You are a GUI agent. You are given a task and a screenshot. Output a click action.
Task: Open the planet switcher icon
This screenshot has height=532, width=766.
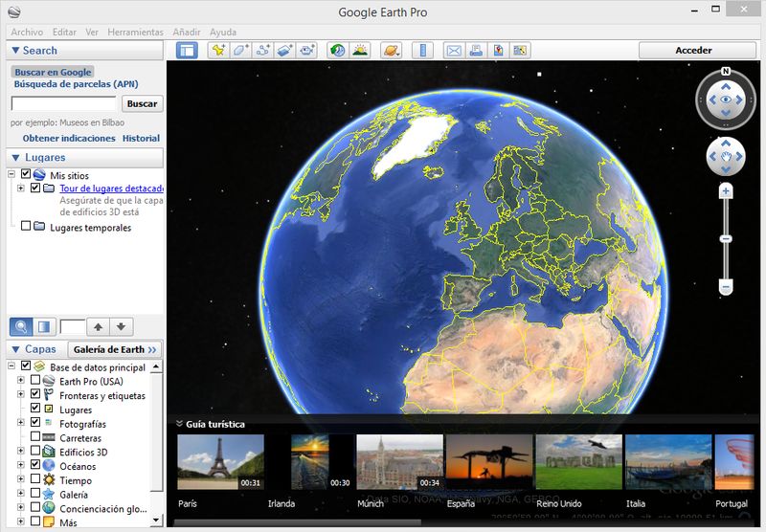(x=392, y=51)
